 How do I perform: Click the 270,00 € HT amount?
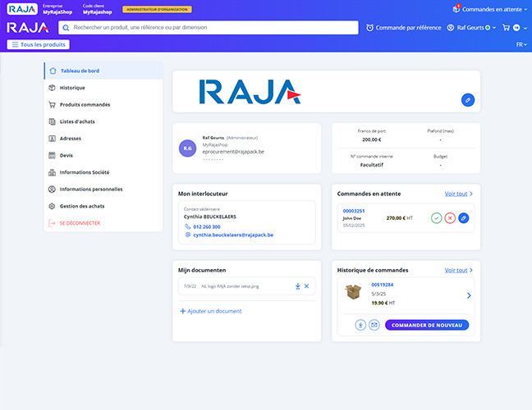coord(400,218)
